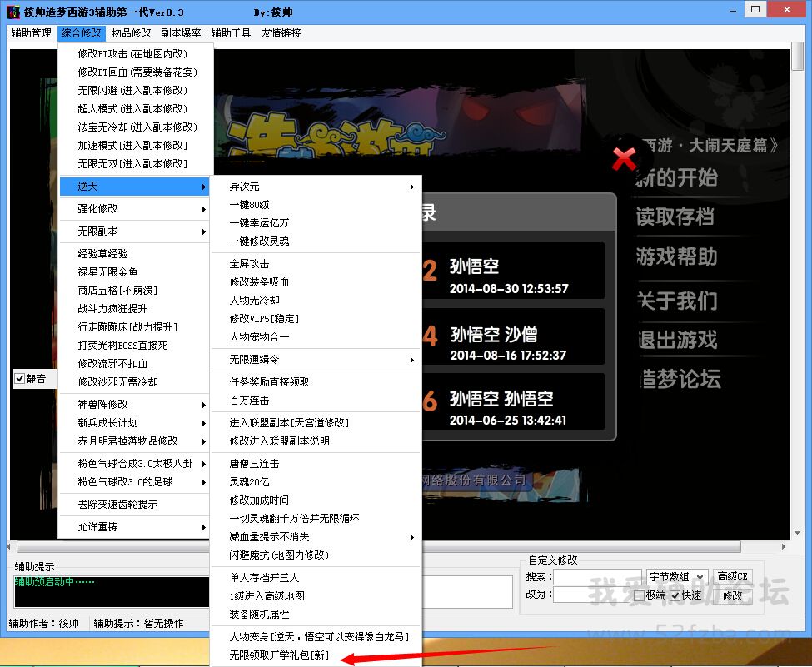Screen dimensions: 812x667
Task: Enable the 极端 checkbox
Action: [639, 595]
